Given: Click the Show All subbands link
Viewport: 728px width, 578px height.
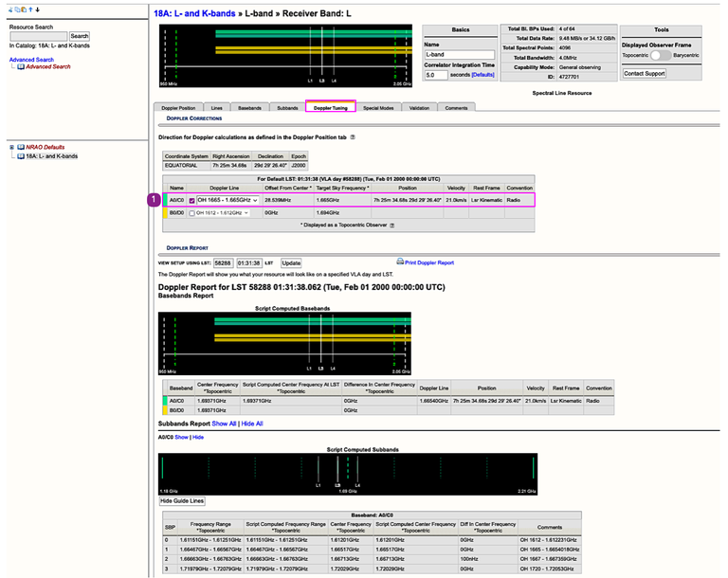Looking at the screenshot, I should pos(226,424).
